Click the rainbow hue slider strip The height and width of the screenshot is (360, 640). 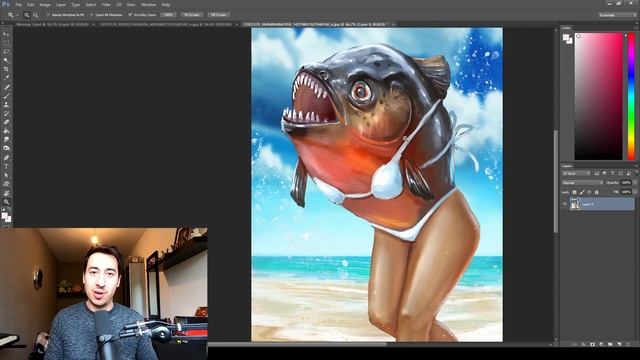click(631, 96)
